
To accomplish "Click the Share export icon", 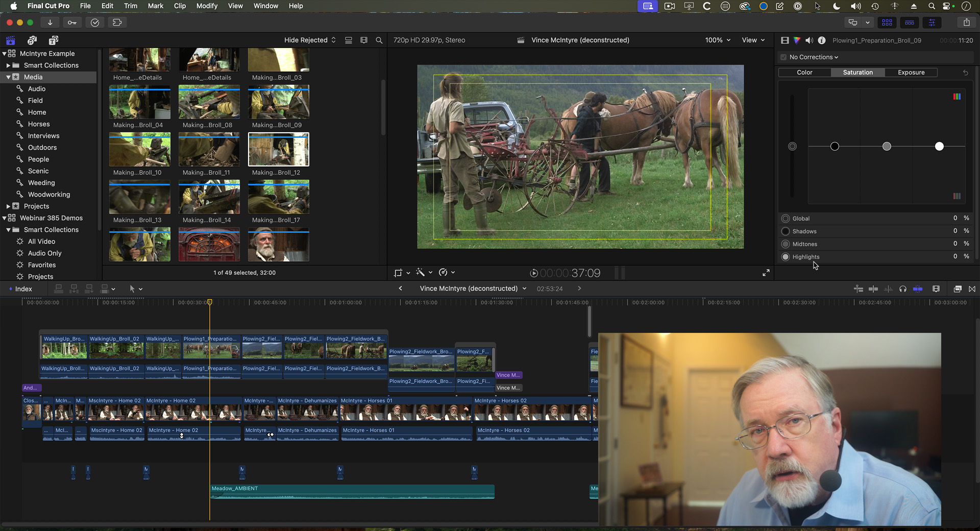I will pos(966,22).
